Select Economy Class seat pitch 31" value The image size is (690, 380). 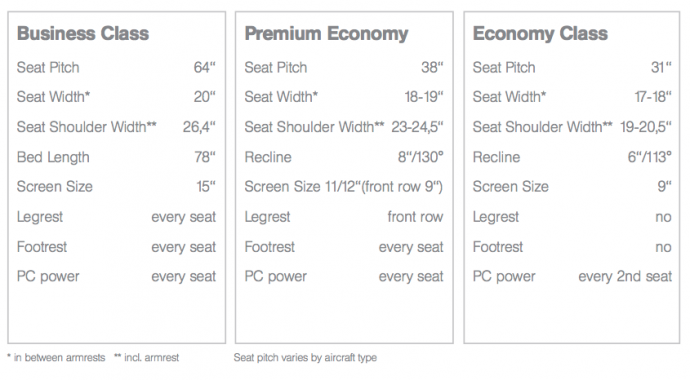661,67
